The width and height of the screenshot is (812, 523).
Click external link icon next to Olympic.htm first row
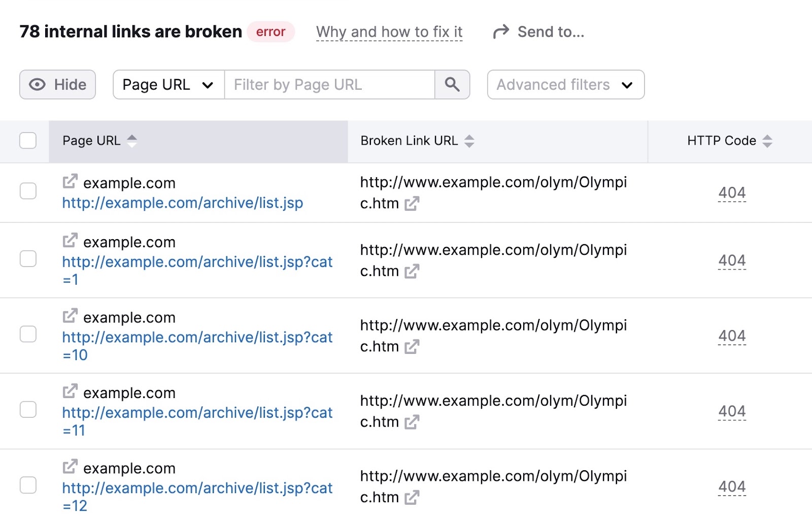pos(412,204)
